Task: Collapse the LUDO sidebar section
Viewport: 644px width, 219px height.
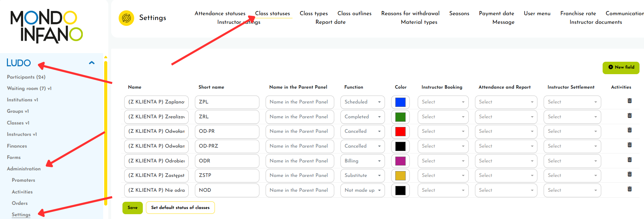Action: point(92,63)
